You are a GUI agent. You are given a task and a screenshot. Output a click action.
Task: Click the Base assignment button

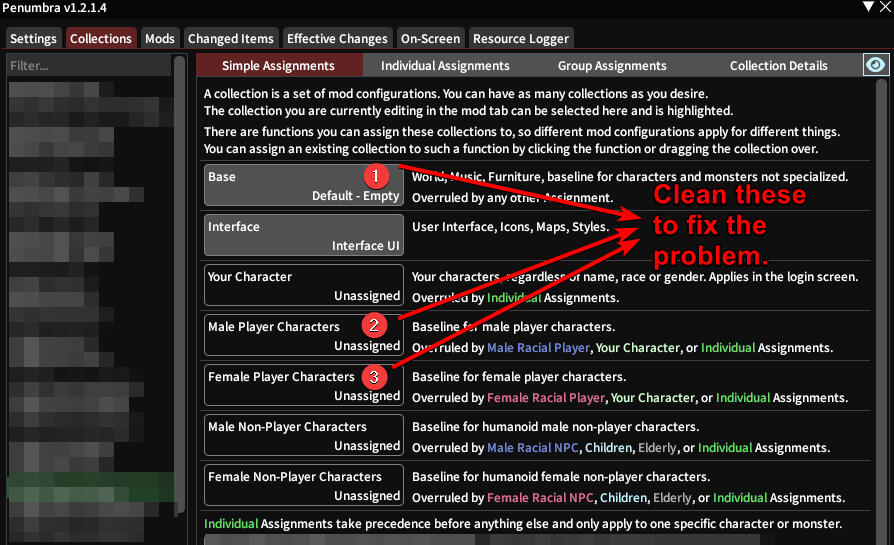(x=304, y=186)
